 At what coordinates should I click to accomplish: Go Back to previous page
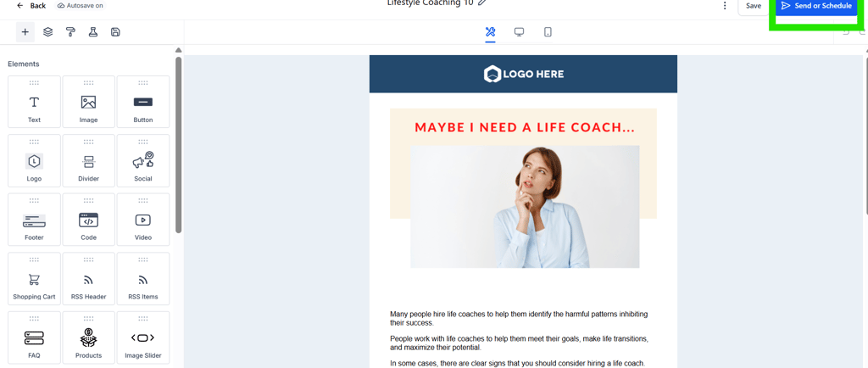tap(31, 6)
